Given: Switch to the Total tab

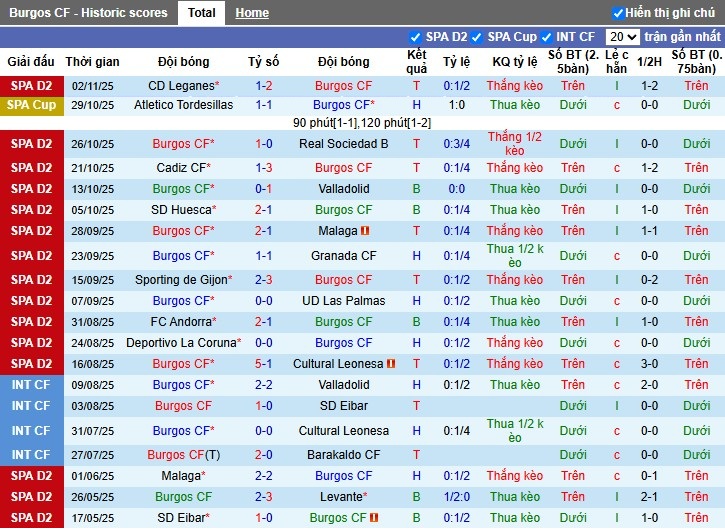Looking at the screenshot, I should point(202,12).
